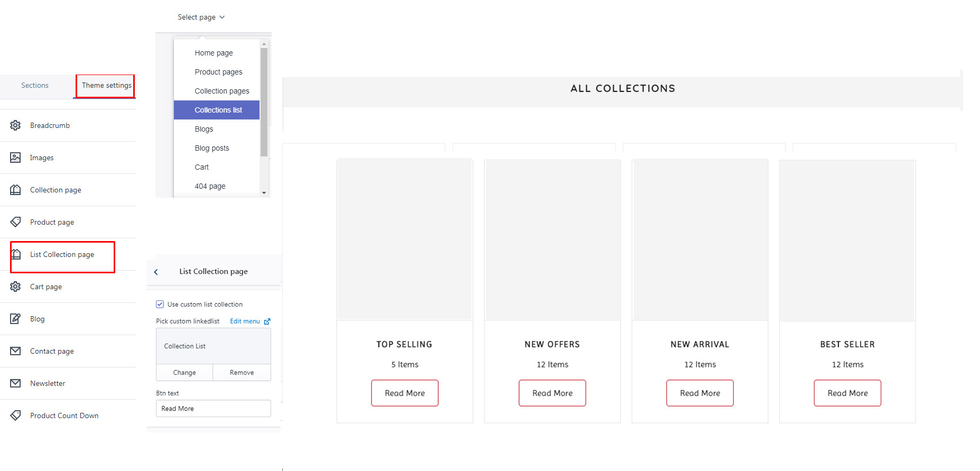Click the Best Seller collection image
The width and height of the screenshot is (980, 471).
(x=847, y=241)
